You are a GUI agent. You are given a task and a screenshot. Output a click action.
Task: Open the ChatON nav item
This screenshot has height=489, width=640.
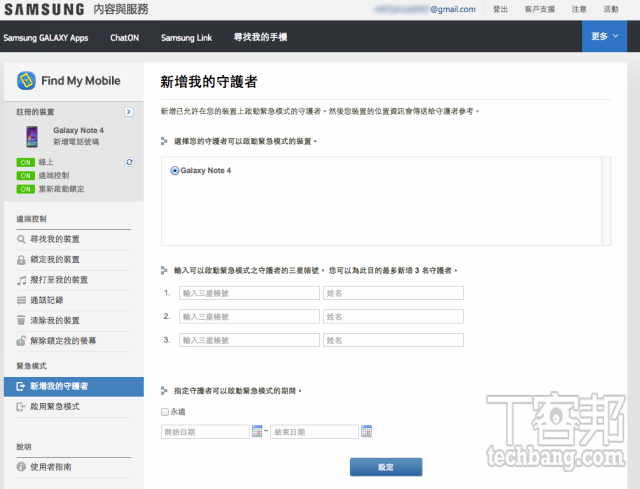click(124, 38)
